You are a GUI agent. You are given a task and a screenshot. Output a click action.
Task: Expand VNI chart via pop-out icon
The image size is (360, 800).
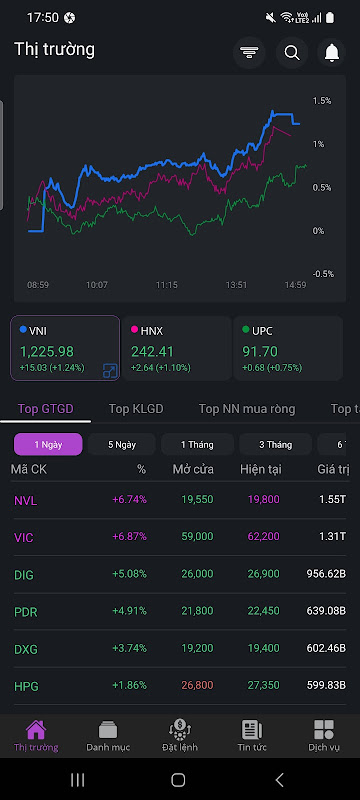tap(110, 370)
